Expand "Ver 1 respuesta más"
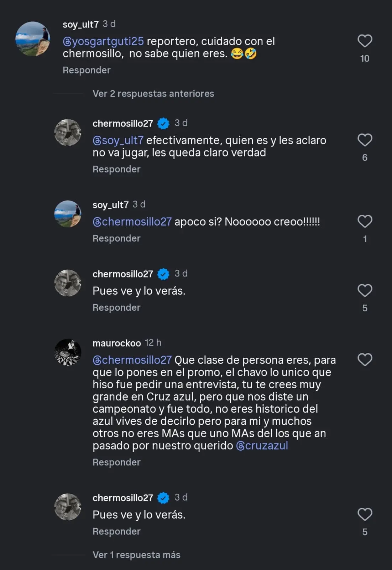The height and width of the screenshot is (570, 392). (136, 555)
